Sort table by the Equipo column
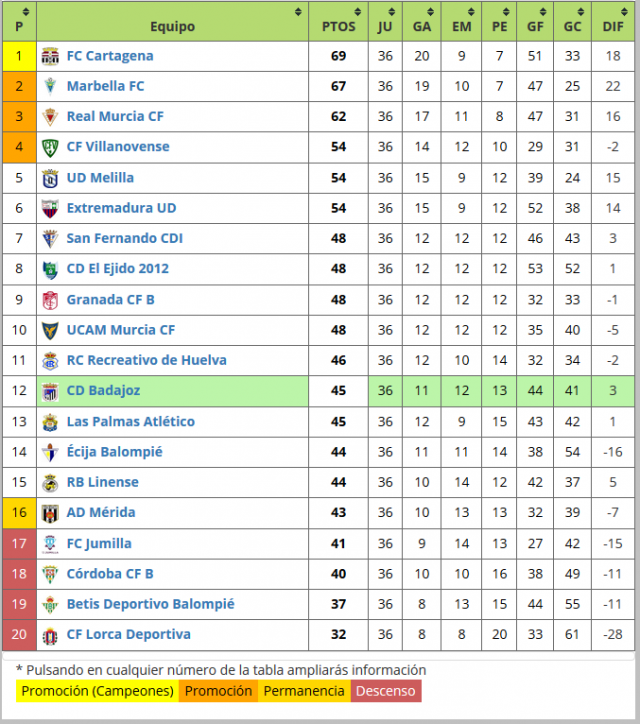Viewport: 640px width, 724px height. 172,21
